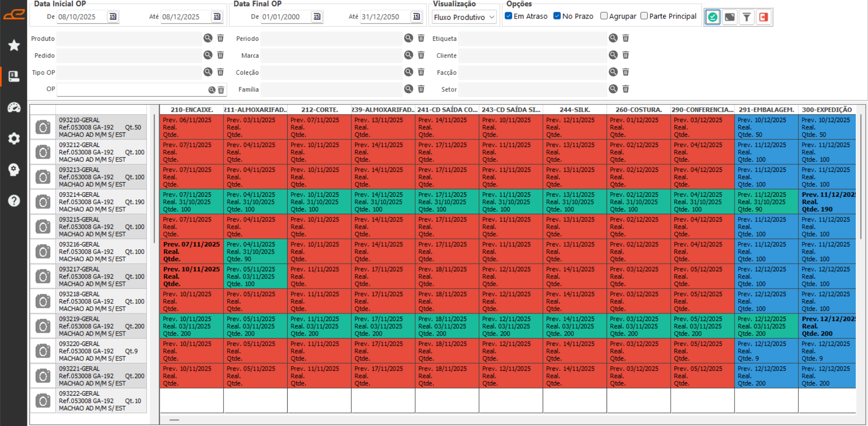The width and height of the screenshot is (868, 426).
Task: Click into the OP input field
Action: (131, 90)
